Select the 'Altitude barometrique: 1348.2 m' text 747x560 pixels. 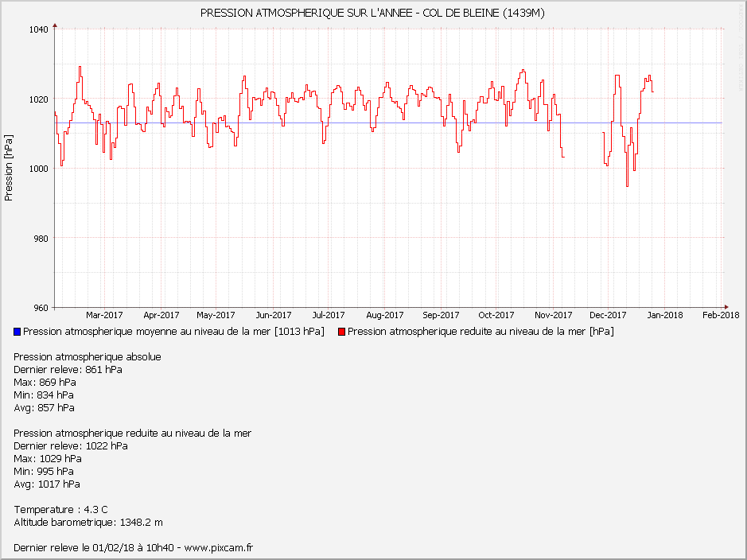[x=88, y=522]
